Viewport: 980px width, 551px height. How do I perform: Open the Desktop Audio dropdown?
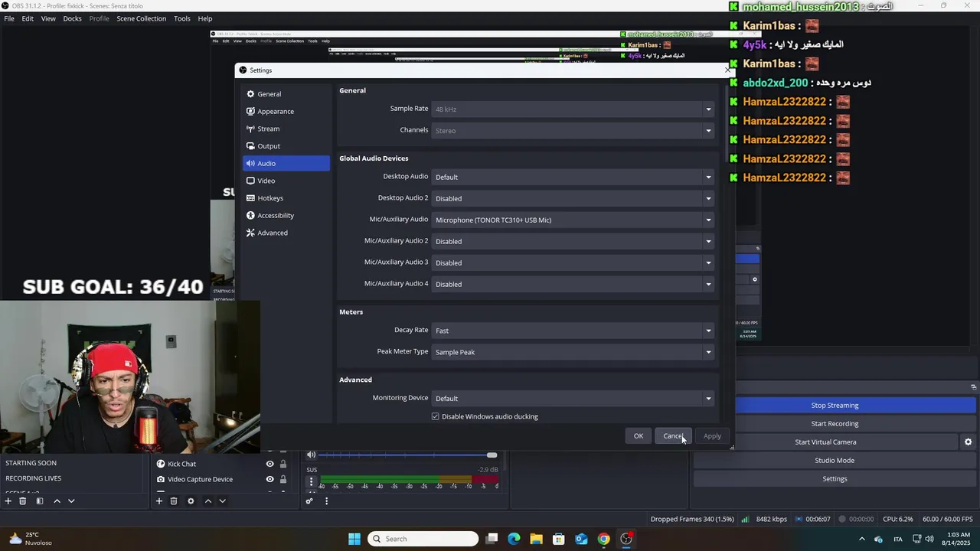573,177
